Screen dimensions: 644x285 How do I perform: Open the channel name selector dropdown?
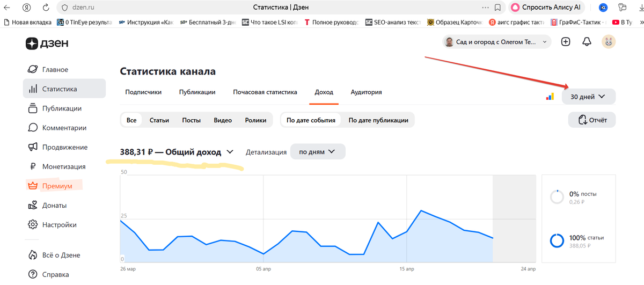(x=496, y=42)
